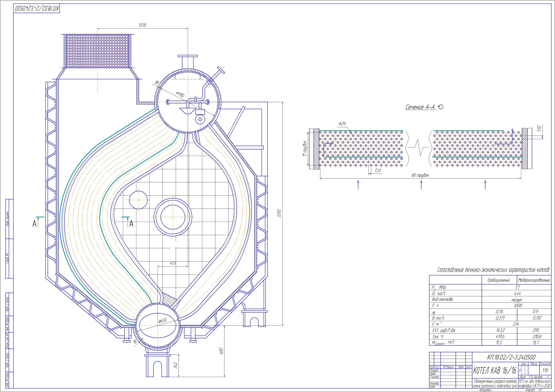The image size is (555, 392).
Task: Click the '0,371' fuel consumption value
Action: click(500, 318)
